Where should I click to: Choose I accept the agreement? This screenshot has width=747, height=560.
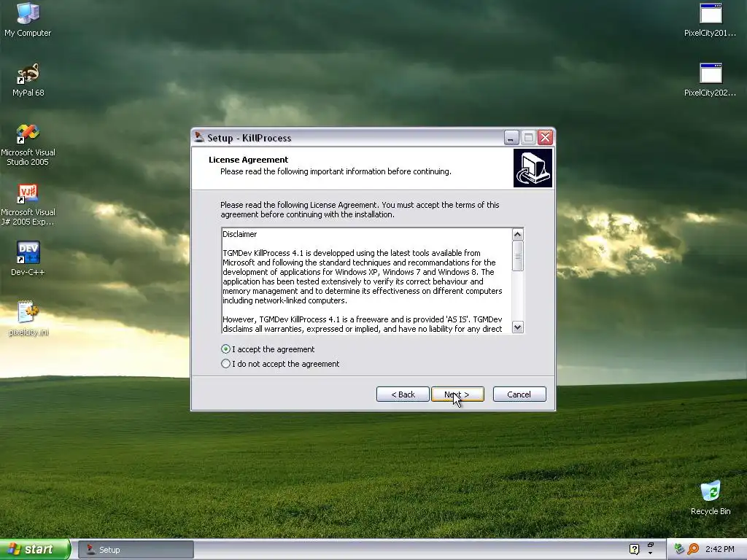pos(268,349)
